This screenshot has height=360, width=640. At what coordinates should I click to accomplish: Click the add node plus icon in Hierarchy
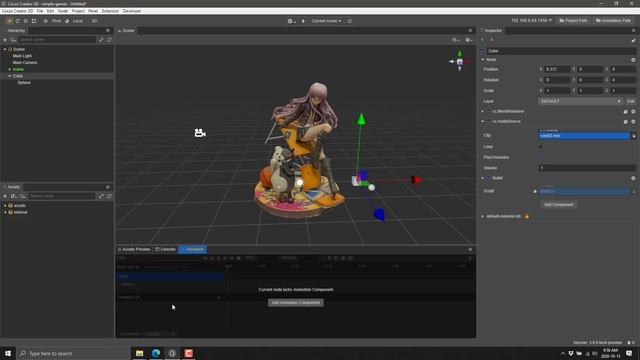[x=5, y=40]
